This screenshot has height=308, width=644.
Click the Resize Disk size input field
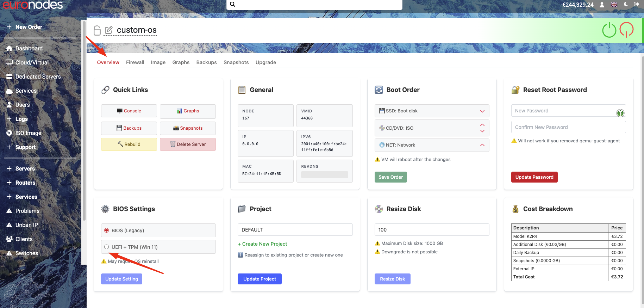point(432,230)
